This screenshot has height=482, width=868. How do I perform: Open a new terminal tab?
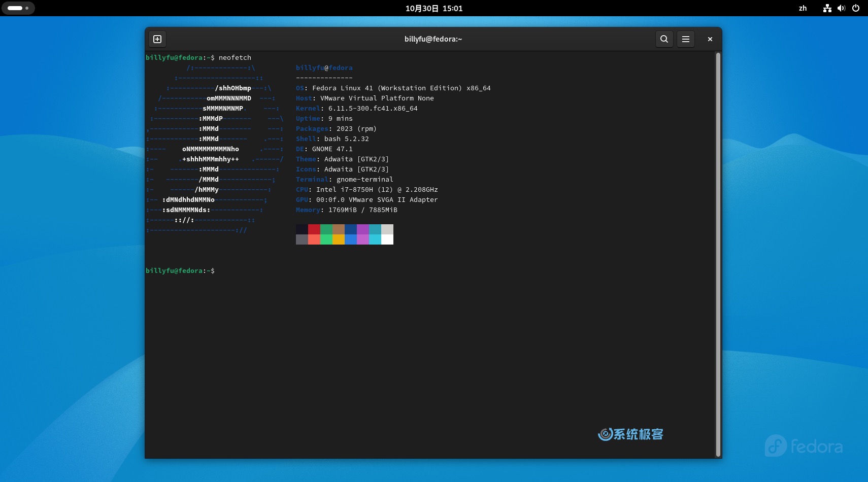click(157, 39)
